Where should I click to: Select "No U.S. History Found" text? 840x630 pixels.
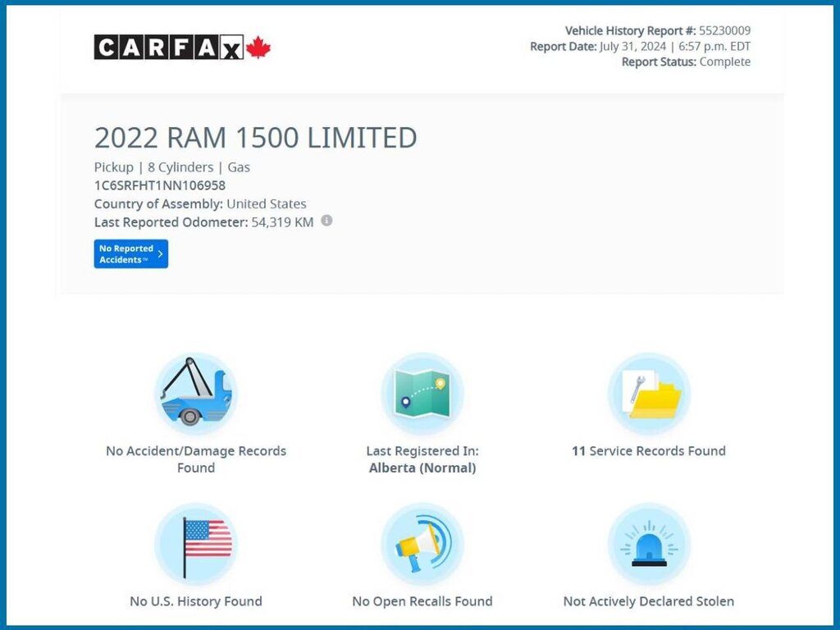196,601
